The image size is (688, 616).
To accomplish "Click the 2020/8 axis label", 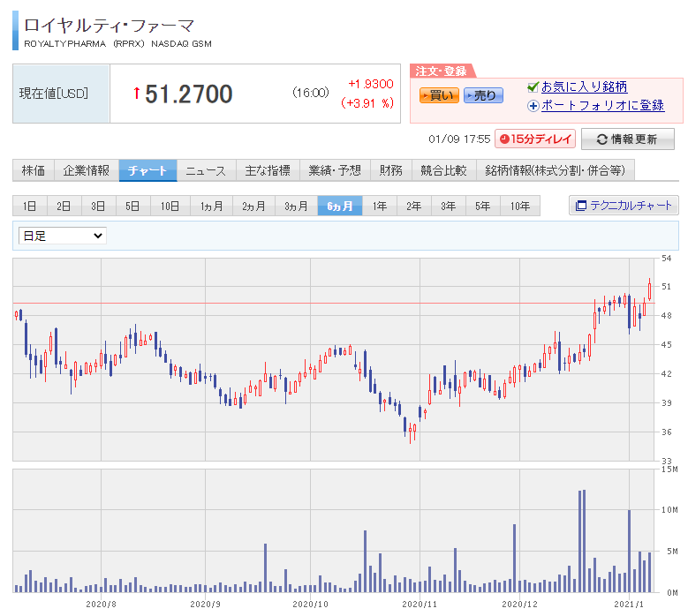I will [x=101, y=605].
